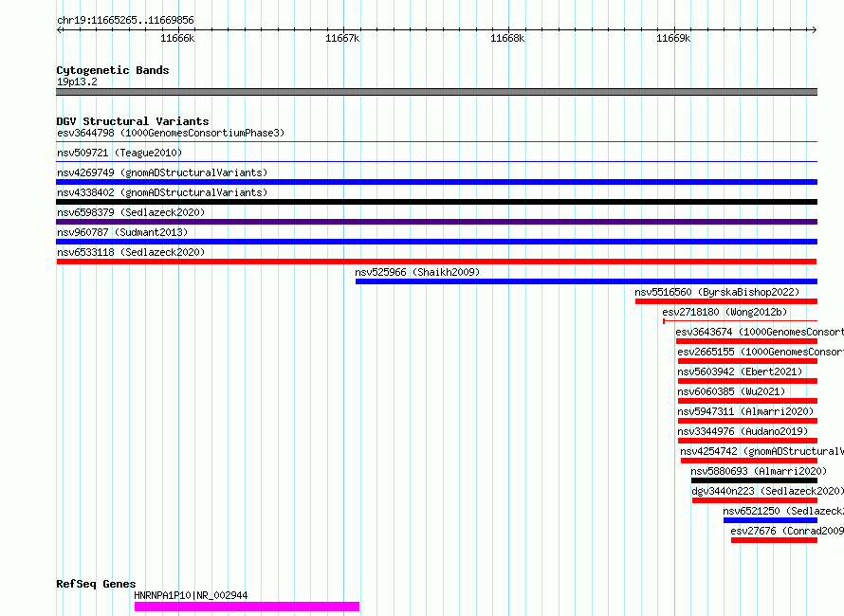Click the nsv525966 (Shaikh2009) label text
The height and width of the screenshot is (616, 844).
(x=417, y=272)
